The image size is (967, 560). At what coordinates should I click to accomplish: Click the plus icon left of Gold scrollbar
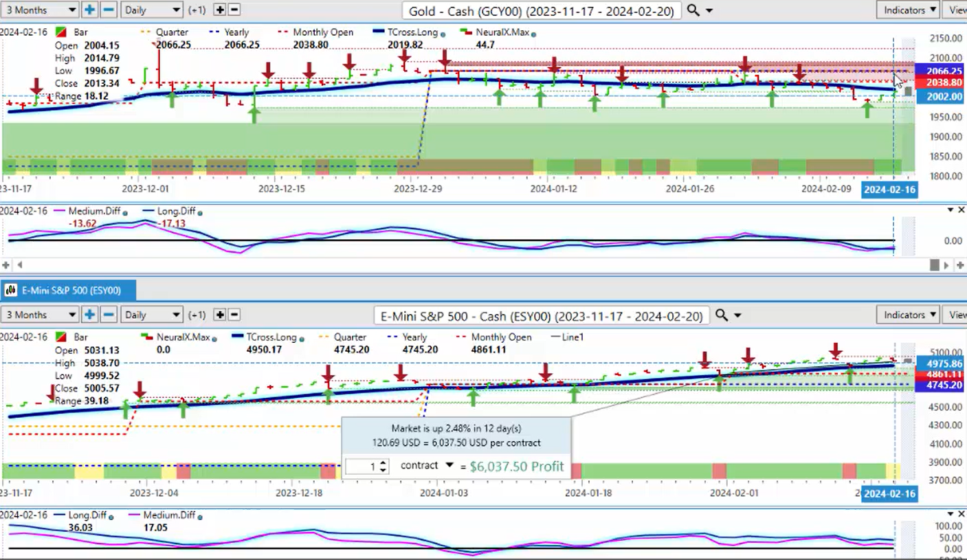click(x=5, y=265)
